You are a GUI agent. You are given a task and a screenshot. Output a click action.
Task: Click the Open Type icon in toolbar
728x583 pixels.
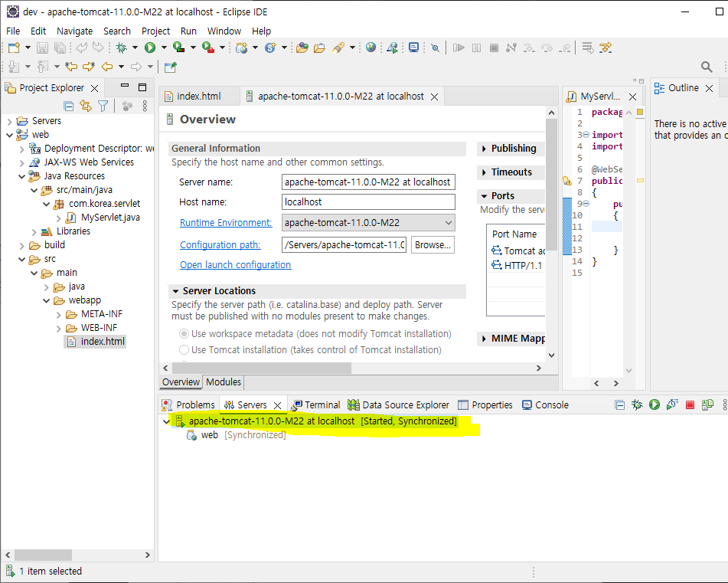coord(302,47)
